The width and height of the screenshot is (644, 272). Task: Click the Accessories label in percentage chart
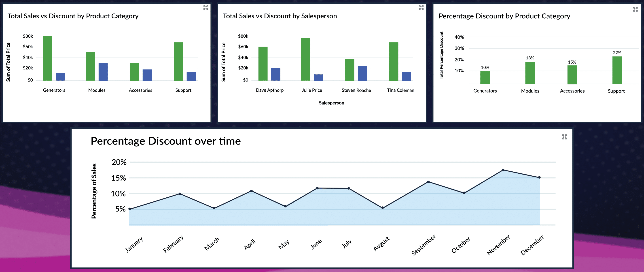coord(572,91)
